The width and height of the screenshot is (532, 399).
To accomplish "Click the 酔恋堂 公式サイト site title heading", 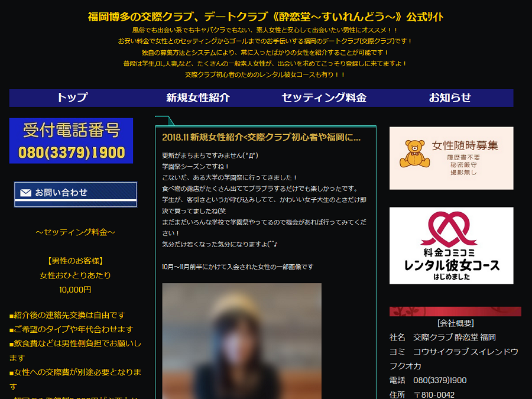I will pos(265,17).
